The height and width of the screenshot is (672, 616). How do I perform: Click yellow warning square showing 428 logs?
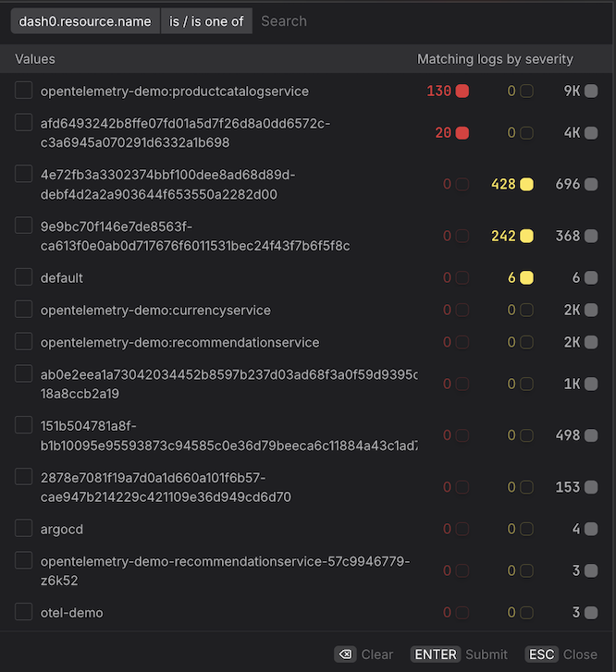526,184
